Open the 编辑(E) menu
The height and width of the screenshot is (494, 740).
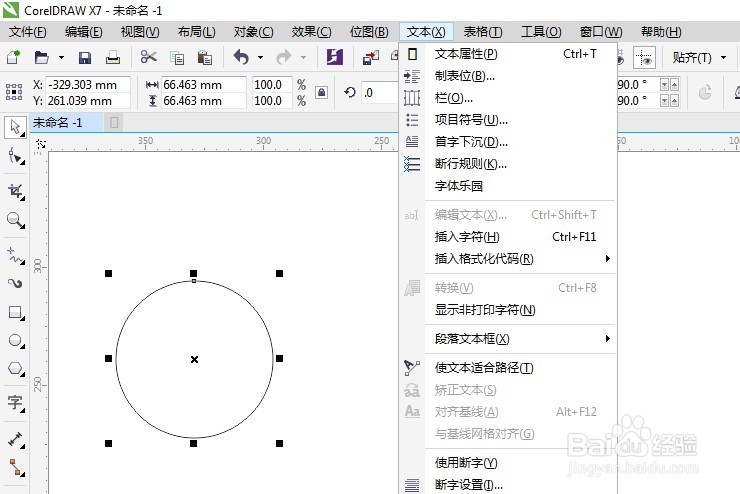click(x=84, y=32)
